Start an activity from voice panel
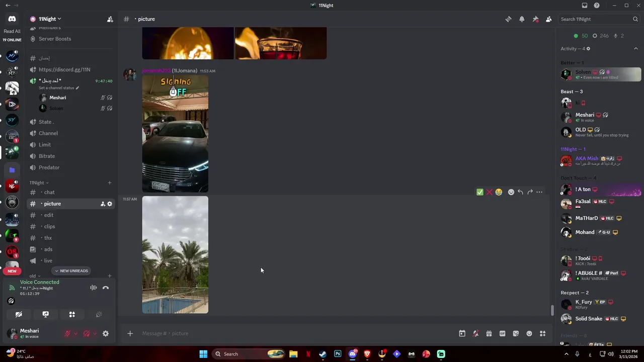644x362 pixels. (72, 314)
